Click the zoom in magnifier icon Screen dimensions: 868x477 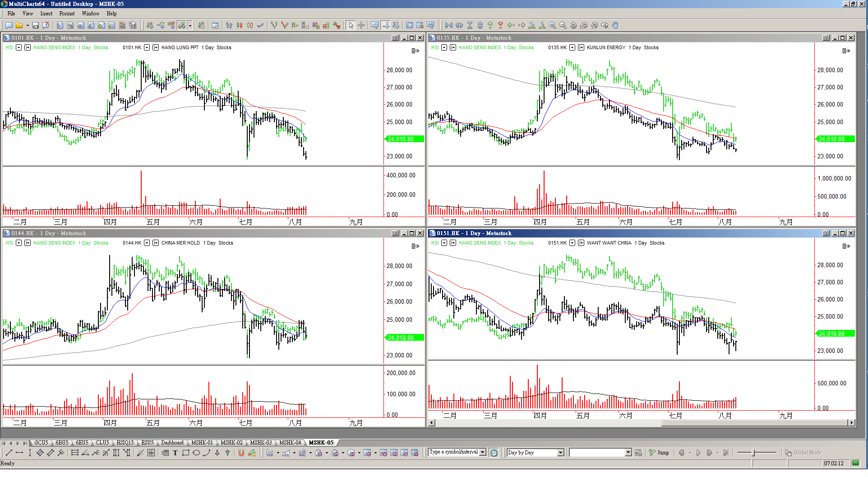click(552, 26)
